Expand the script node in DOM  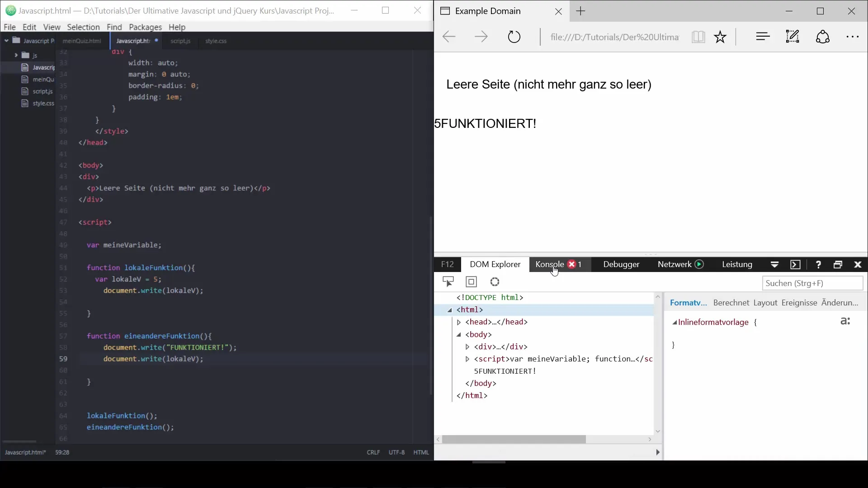tap(467, 359)
